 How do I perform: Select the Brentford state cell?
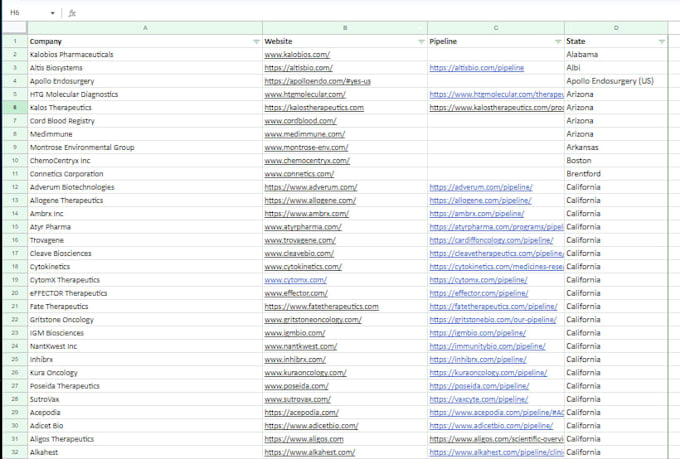click(616, 174)
